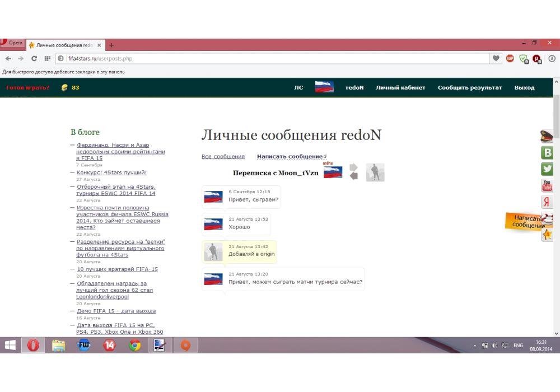Reload the page with refresh icon
The image size is (560, 392).
coord(34,58)
